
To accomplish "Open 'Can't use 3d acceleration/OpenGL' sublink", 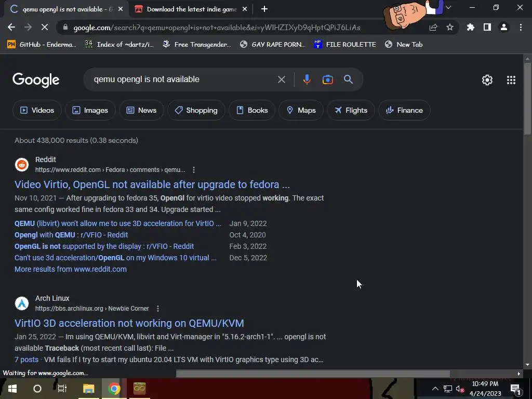I will click(115, 258).
